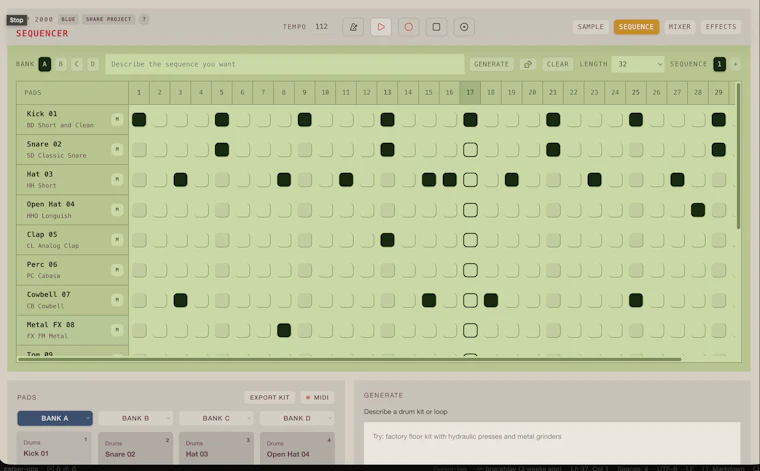Mute the Metal FX 08 track
Viewport: 760px width, 471px height.
pos(117,330)
